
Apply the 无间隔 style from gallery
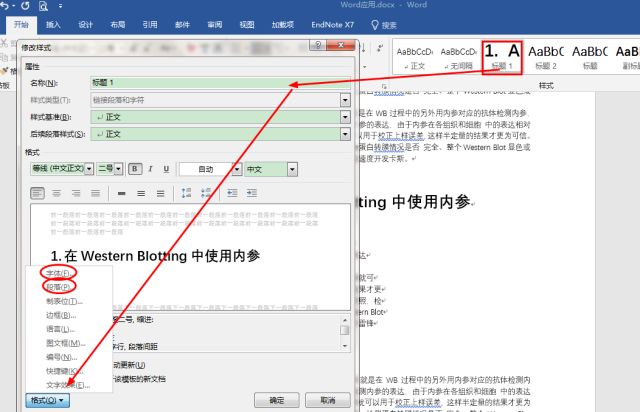click(458, 58)
